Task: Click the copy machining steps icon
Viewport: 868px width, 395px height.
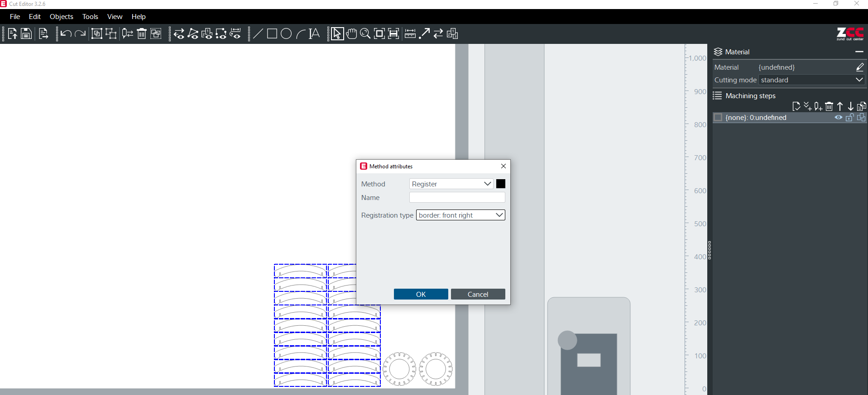Action: coord(862,106)
